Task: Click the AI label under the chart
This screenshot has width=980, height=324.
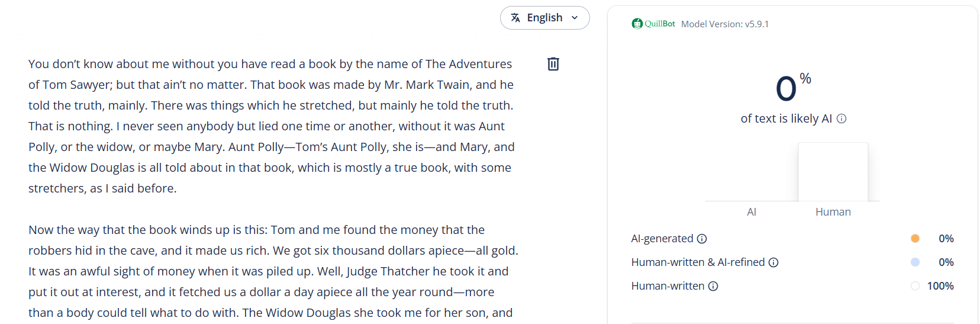Action: coord(752,212)
